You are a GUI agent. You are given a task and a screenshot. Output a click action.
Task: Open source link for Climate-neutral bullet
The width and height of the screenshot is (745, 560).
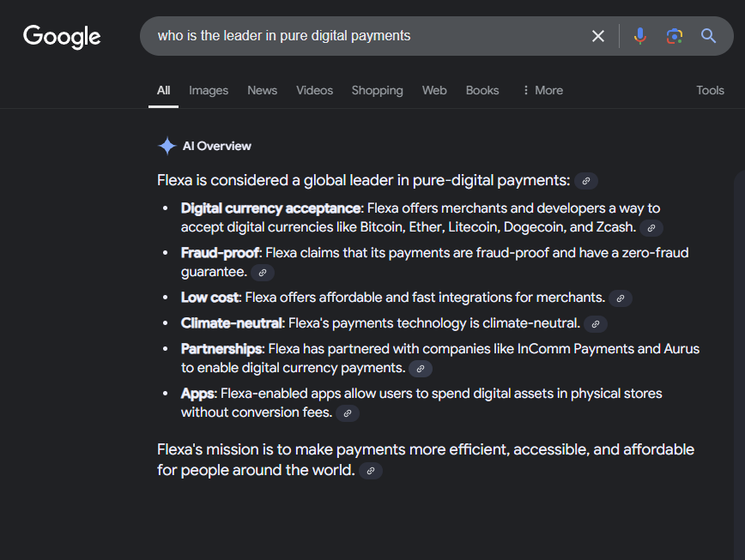pyautogui.click(x=596, y=323)
